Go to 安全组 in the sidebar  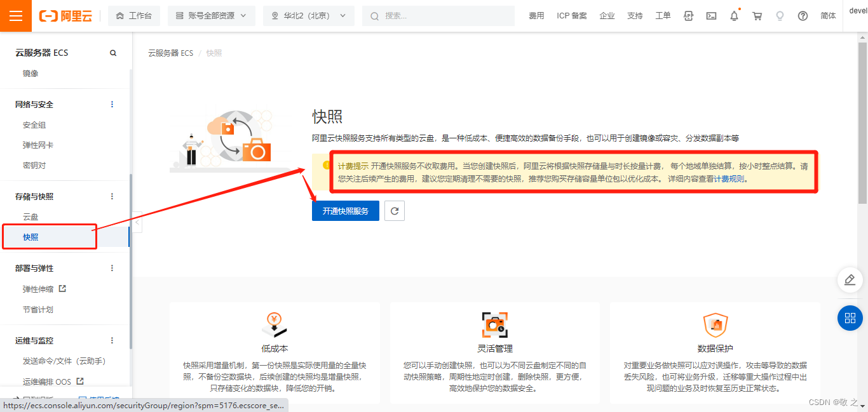[34, 125]
